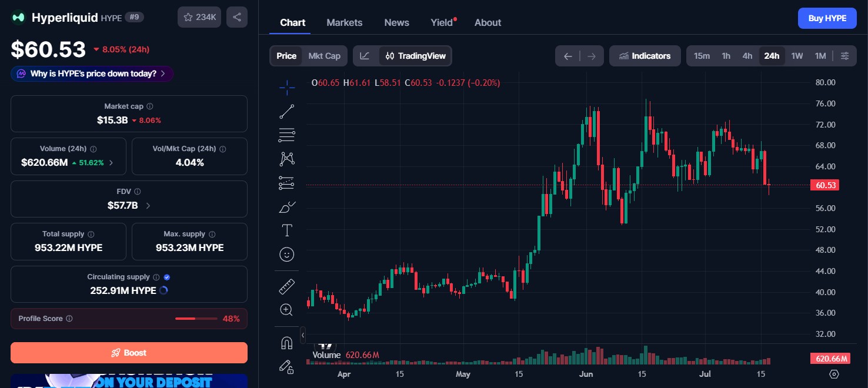Activate the zoom in tool
This screenshot has height=388, width=868.
[x=287, y=310]
